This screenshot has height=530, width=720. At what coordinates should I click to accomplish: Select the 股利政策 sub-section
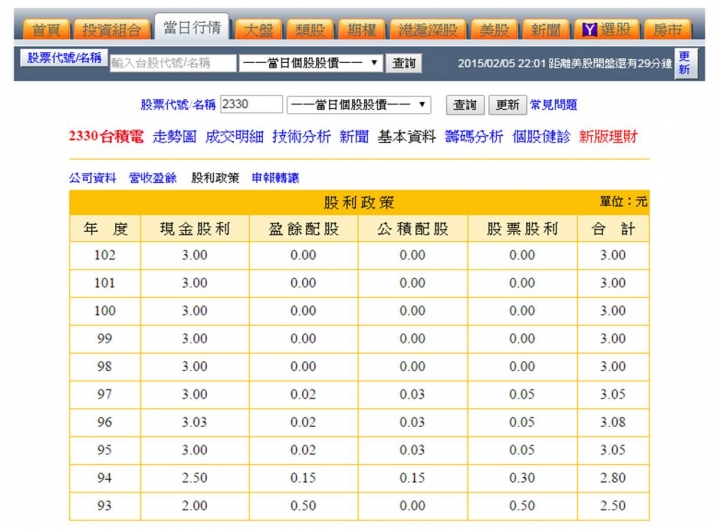tap(215, 178)
